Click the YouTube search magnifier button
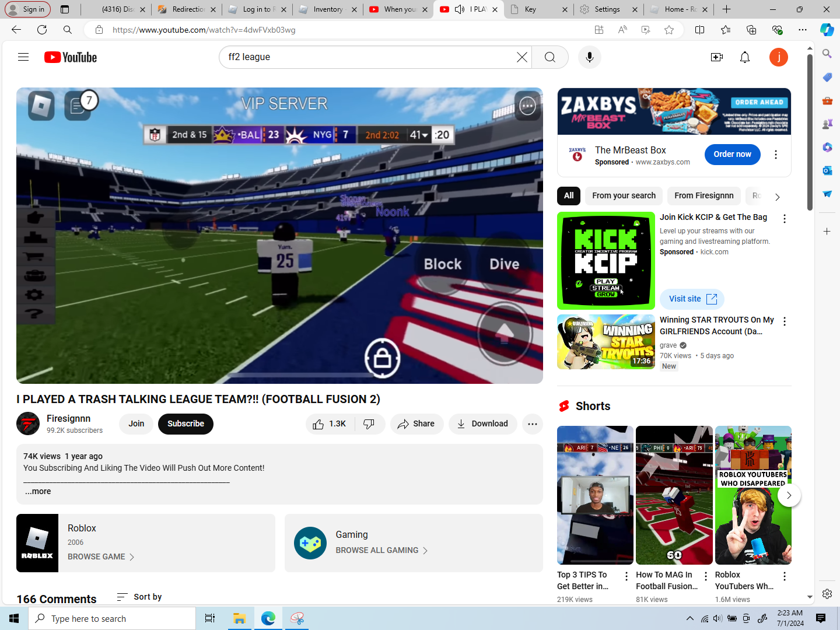The image size is (840, 630). [x=550, y=57]
